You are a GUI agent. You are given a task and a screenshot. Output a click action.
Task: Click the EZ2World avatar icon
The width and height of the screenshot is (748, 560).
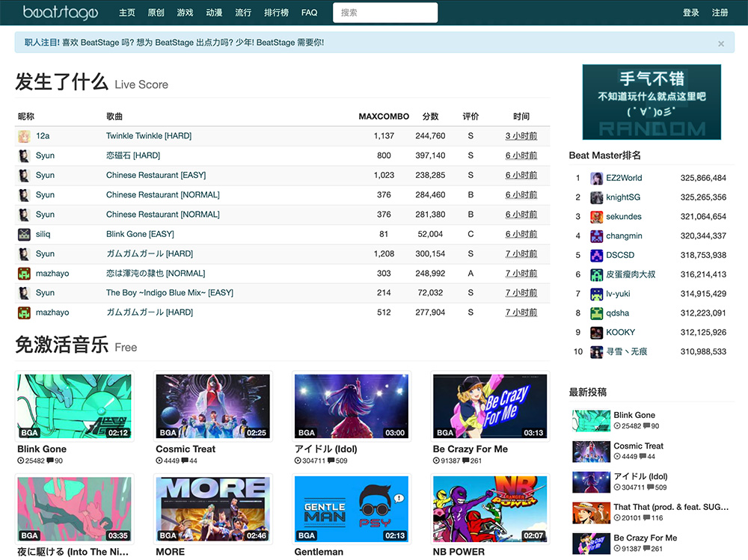(x=596, y=179)
